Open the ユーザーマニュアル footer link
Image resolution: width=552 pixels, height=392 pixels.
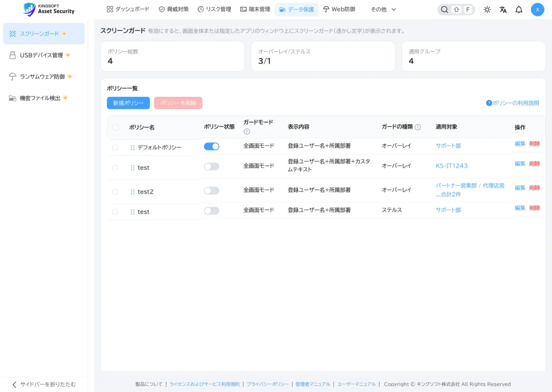tap(356, 384)
